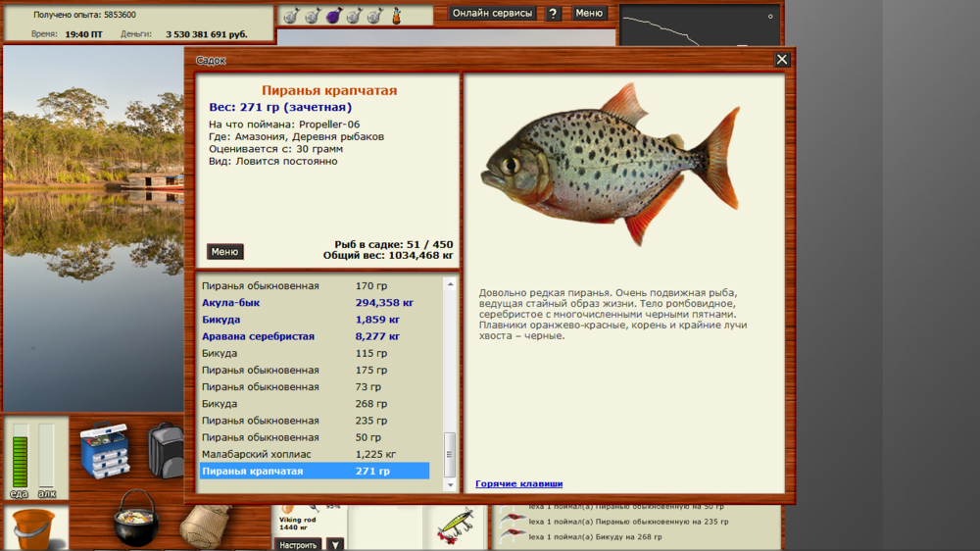The image size is (980, 551).
Task: Open the gray backpack
Action: click(x=166, y=449)
